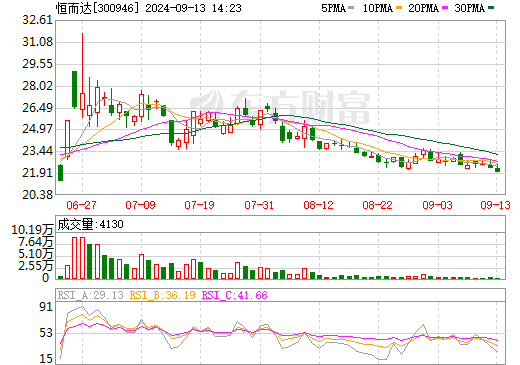Click the 26.49 price axis label
This screenshot has height=365, width=520.
coord(38,108)
